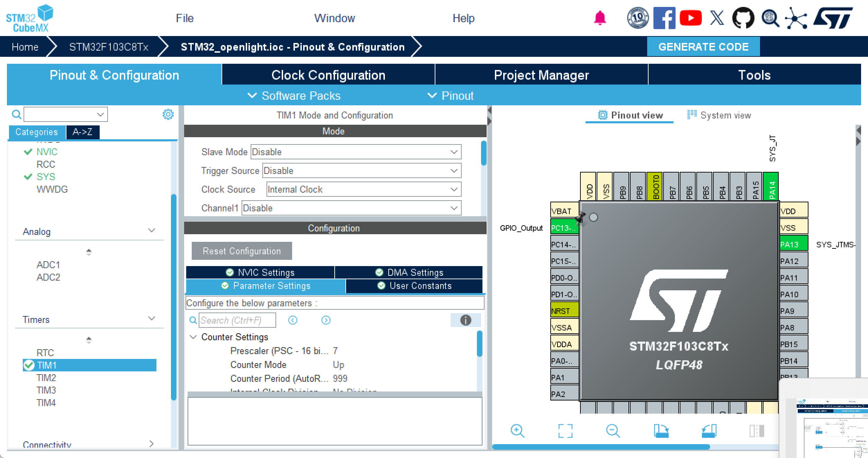Select ADC1 in Analog list

[x=48, y=265]
